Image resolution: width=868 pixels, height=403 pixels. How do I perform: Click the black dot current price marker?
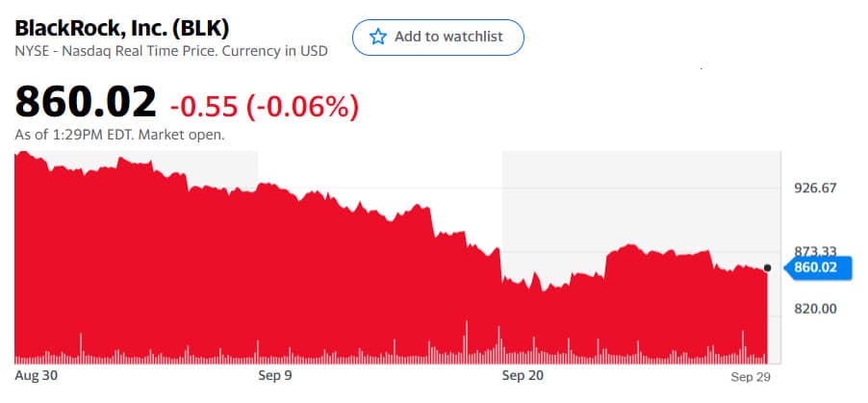coord(767,268)
